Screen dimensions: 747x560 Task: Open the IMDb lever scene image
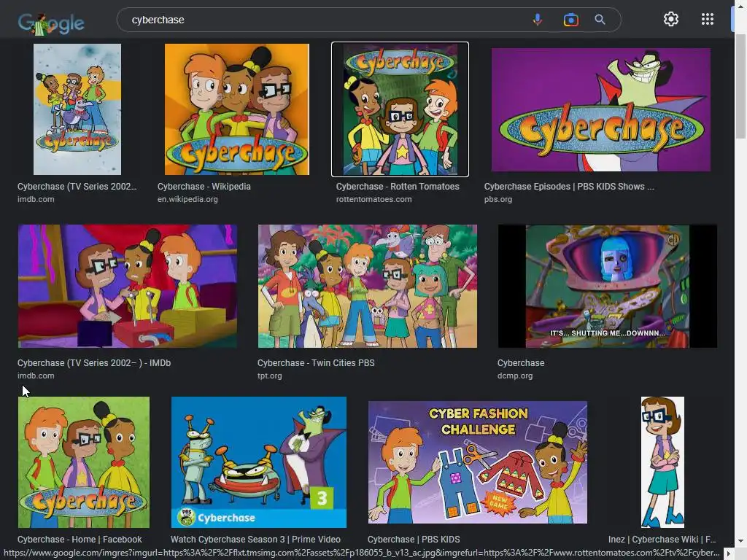[127, 286]
